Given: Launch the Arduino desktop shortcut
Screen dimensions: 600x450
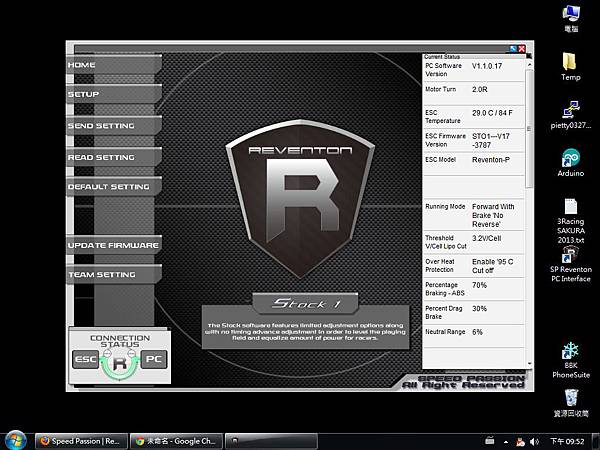Looking at the screenshot, I should tap(571, 163).
